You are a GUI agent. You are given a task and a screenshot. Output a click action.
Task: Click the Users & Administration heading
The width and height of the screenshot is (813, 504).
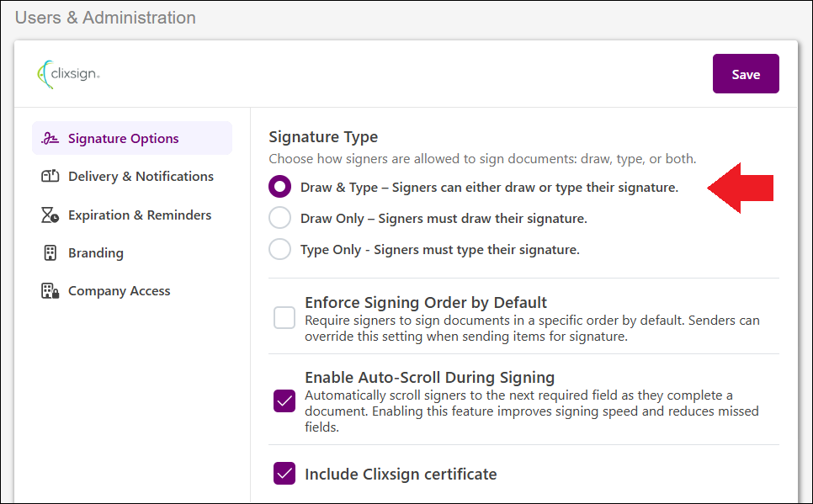(x=105, y=18)
